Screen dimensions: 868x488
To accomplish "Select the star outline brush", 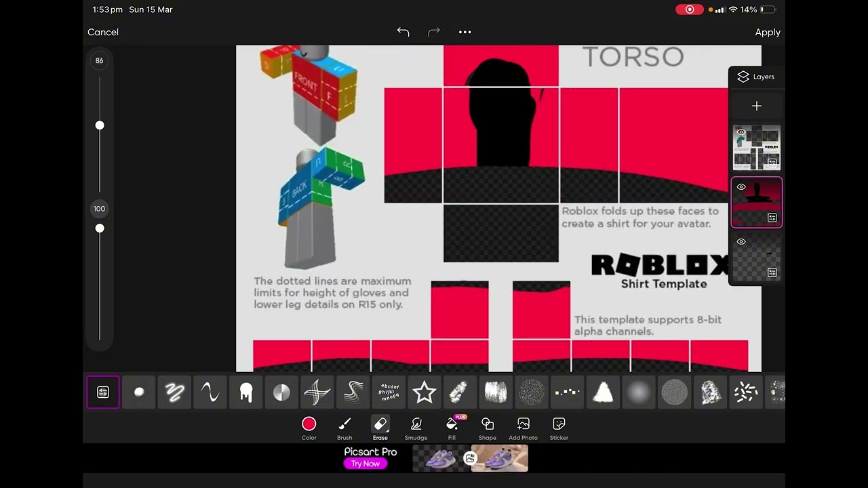I will click(x=425, y=392).
